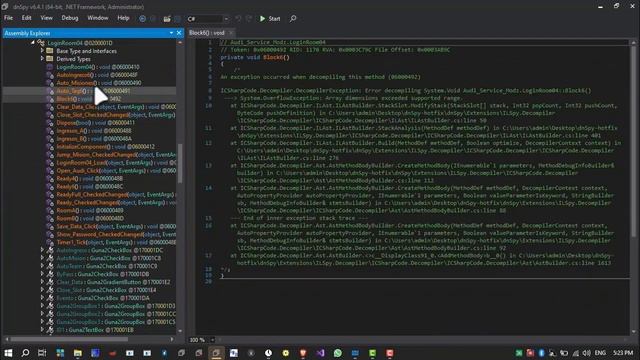
Task: Select Show_Password_CheckedChanged method
Action: click(116, 234)
